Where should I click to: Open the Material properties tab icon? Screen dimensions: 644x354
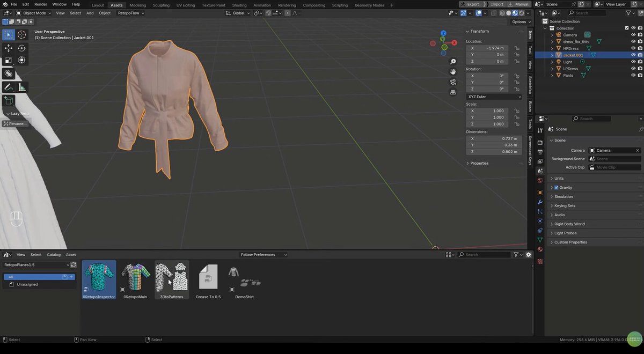(540, 249)
